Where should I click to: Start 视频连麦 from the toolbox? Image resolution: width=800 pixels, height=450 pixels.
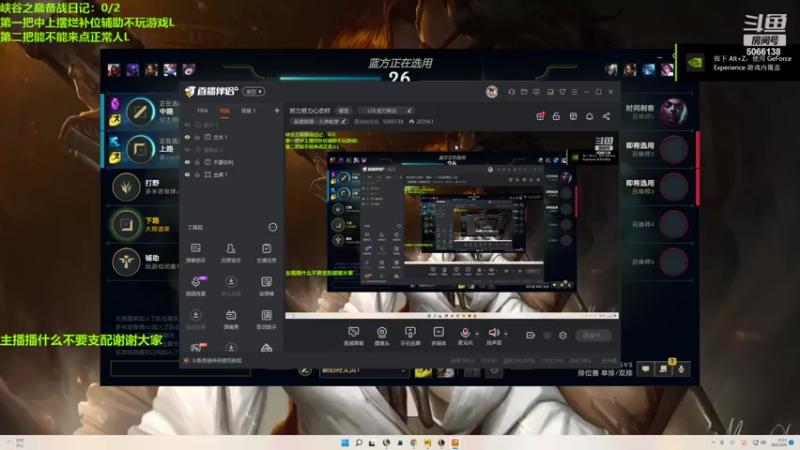(x=195, y=286)
